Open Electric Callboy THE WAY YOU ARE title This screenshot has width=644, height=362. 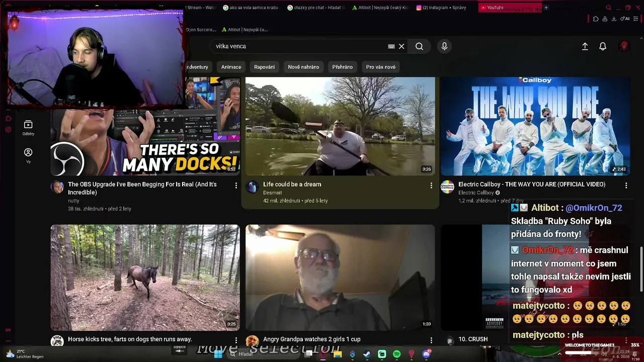(x=532, y=185)
